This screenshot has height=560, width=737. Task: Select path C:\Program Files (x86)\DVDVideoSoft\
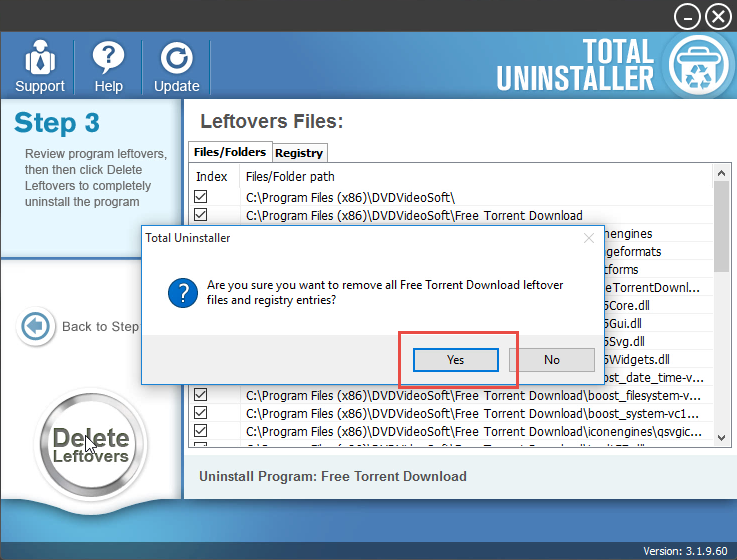click(351, 197)
